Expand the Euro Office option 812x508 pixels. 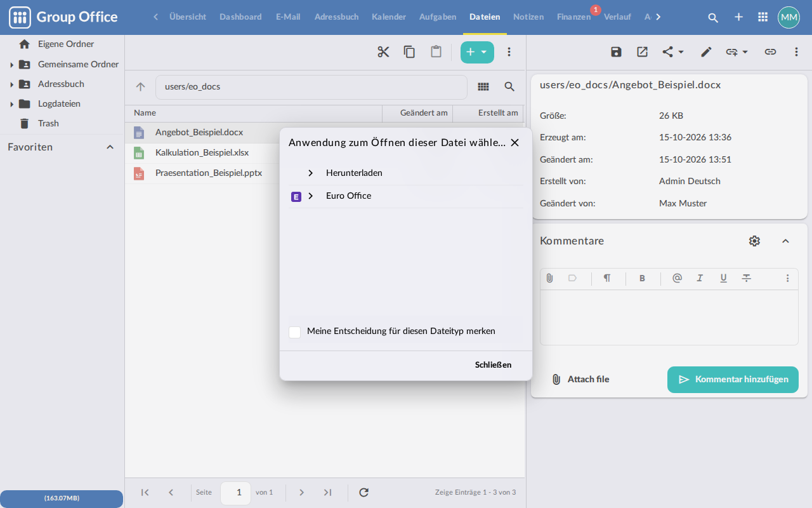point(310,196)
